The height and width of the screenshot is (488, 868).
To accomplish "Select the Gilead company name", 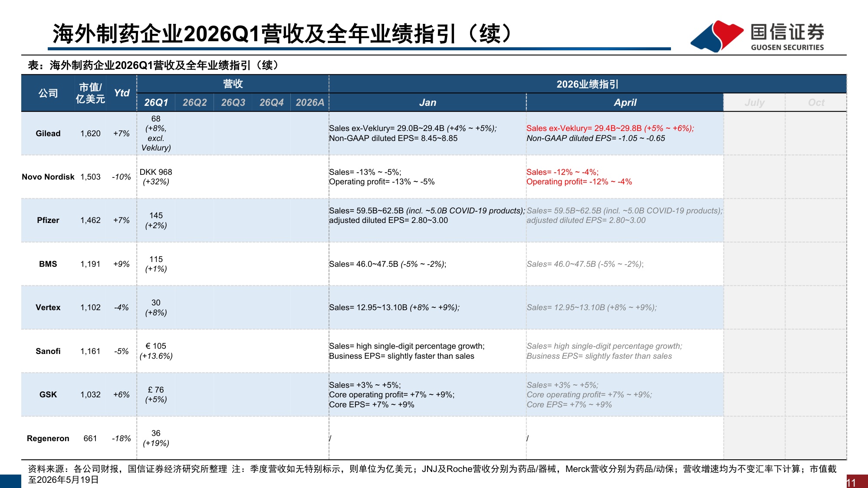I will [48, 133].
